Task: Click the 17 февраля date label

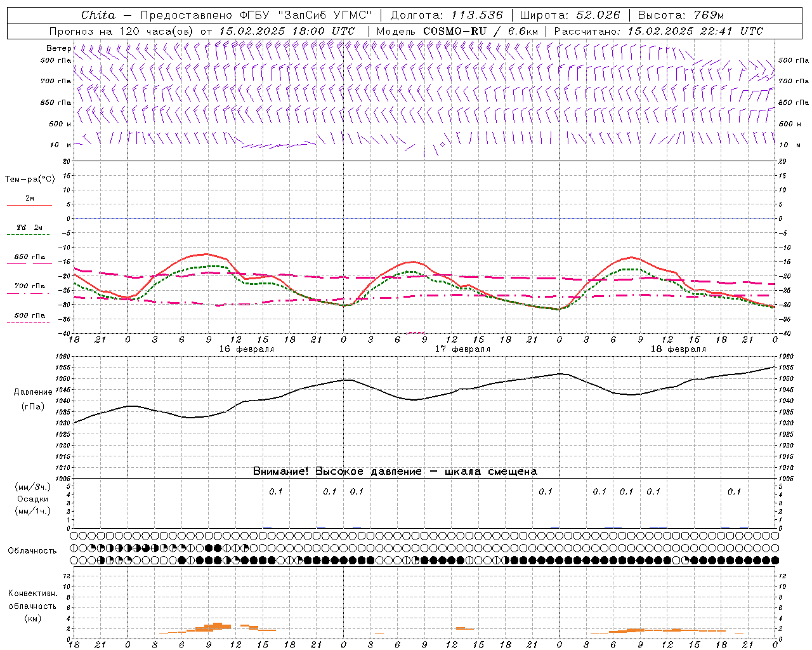Action: pos(462,349)
